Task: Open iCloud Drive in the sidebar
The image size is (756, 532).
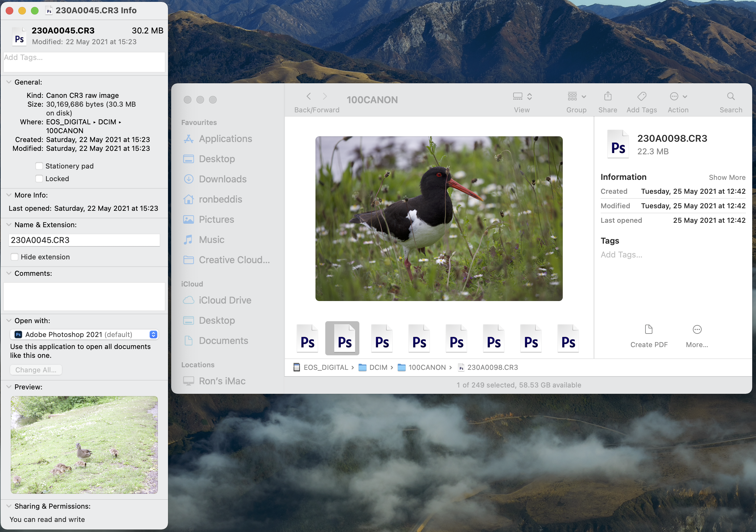Action: [225, 300]
